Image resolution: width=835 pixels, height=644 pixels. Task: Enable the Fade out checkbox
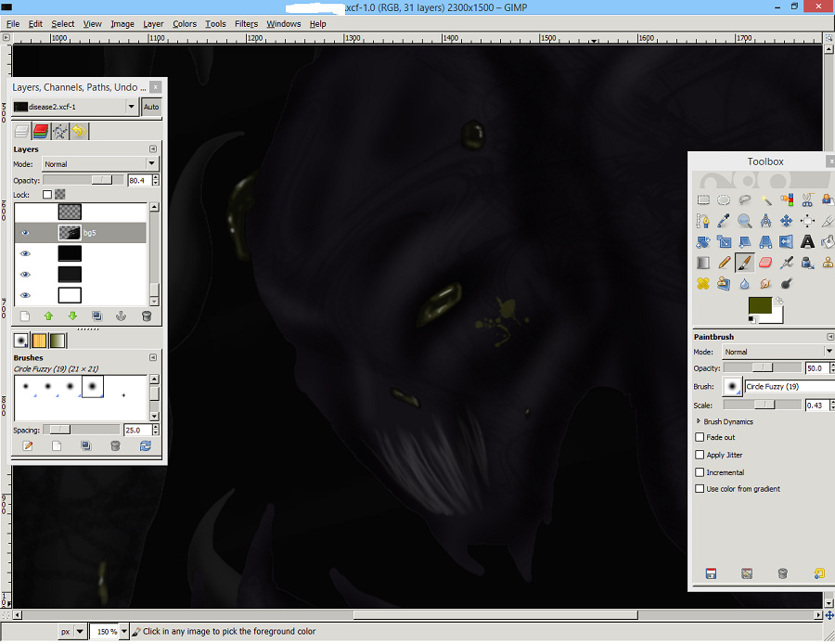click(x=700, y=438)
